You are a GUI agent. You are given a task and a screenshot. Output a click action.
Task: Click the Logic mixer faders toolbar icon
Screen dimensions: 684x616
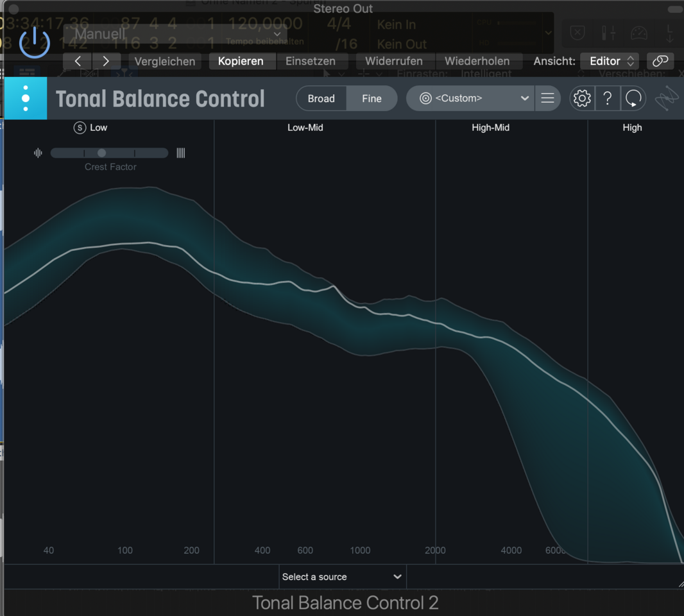(x=608, y=33)
